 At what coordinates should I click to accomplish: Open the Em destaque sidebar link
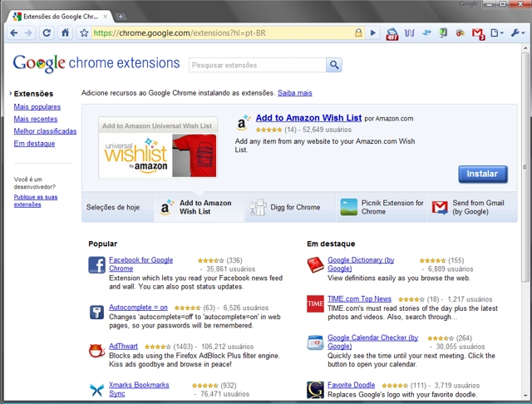coord(34,144)
